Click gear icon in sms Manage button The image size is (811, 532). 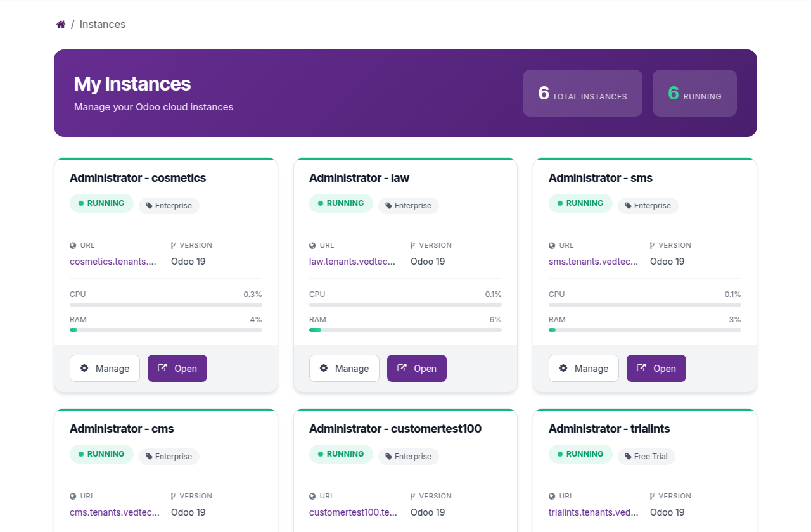point(563,368)
